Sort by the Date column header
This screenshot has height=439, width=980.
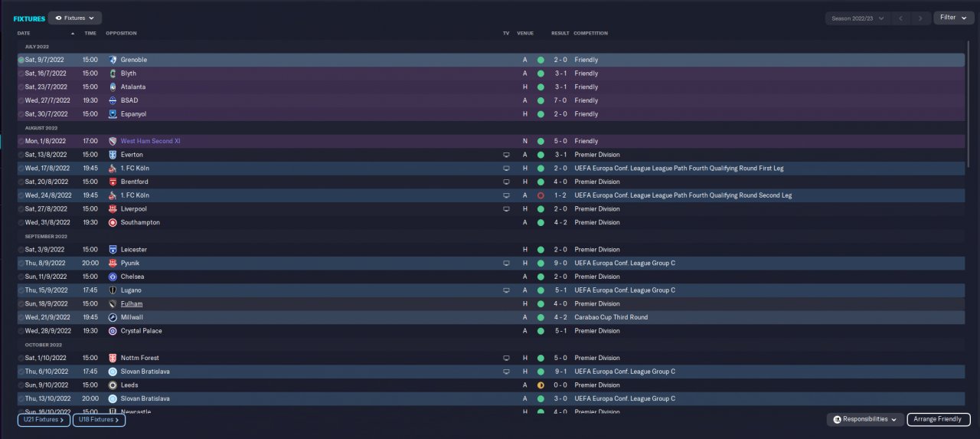(x=24, y=34)
